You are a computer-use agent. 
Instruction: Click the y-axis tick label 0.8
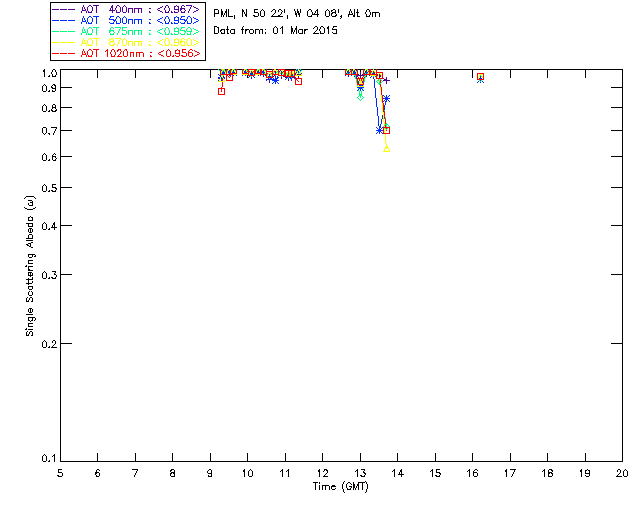click(49, 108)
